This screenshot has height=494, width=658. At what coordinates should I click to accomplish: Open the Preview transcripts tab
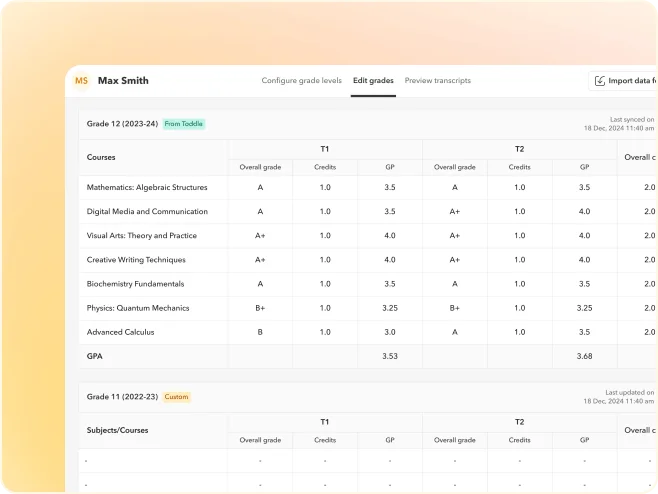click(438, 81)
